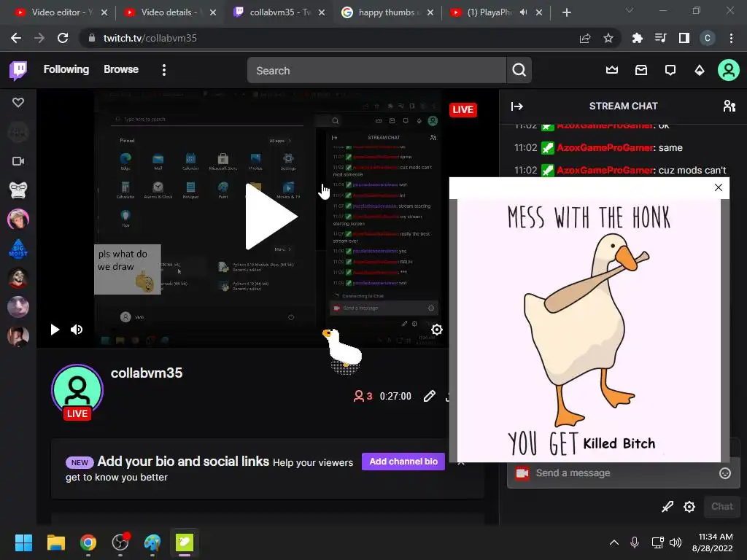
Task: Click the LIVE badge on the video
Action: [462, 110]
